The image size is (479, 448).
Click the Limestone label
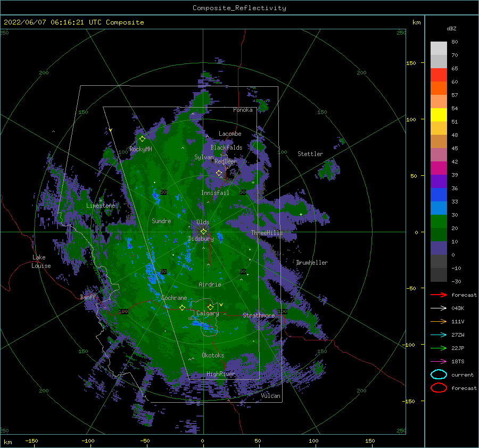(101, 206)
